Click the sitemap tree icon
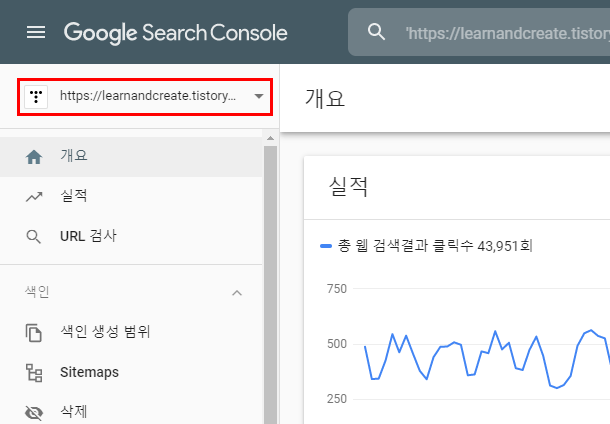Image resolution: width=610 pixels, height=424 pixels. (34, 373)
